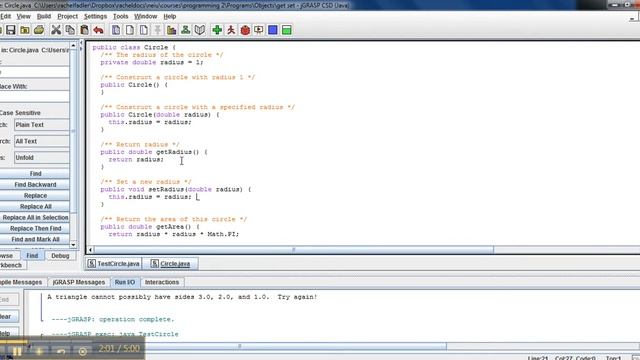The image size is (640, 360).
Task: Click the Paste clipboard icon
Action: [84, 30]
